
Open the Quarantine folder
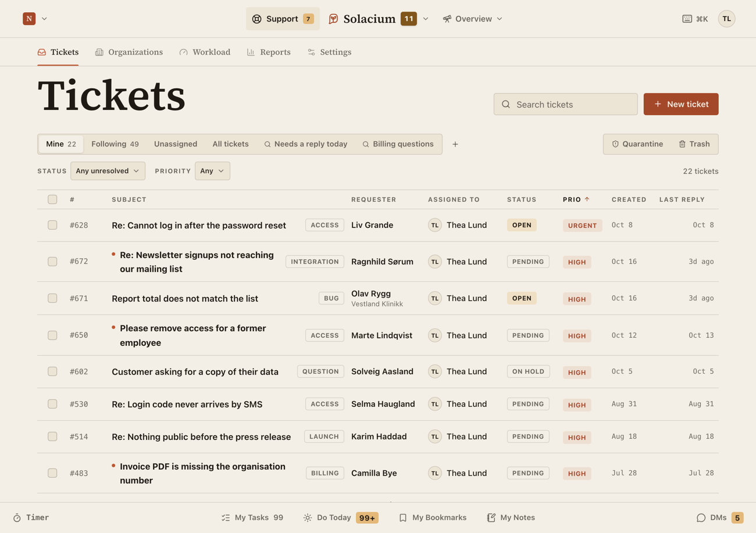pyautogui.click(x=637, y=144)
